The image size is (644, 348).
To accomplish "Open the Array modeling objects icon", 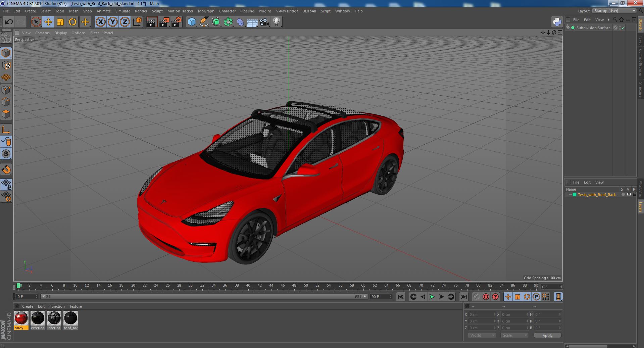I will (228, 22).
